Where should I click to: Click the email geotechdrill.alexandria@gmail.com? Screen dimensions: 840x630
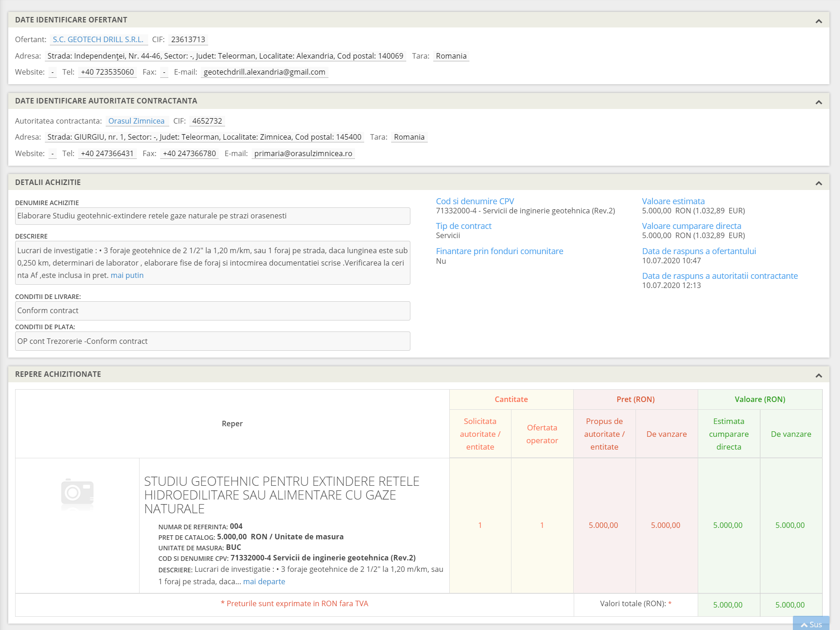click(264, 72)
